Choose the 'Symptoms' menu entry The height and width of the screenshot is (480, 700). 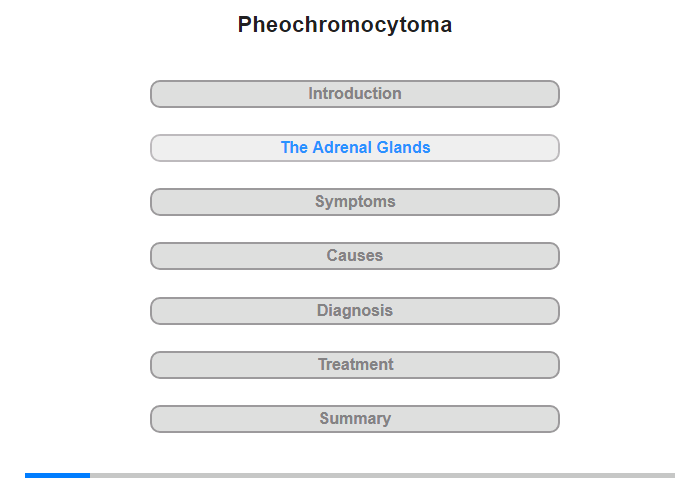click(355, 202)
